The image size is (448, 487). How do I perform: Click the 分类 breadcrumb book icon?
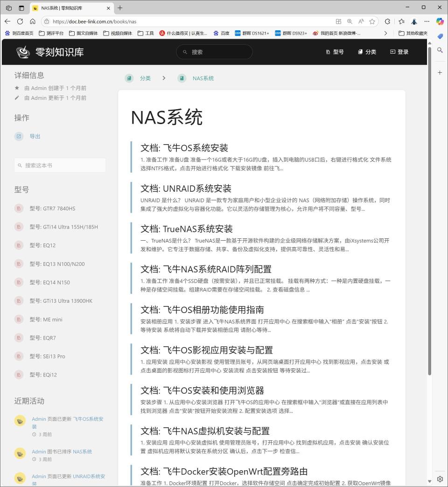[x=129, y=78]
